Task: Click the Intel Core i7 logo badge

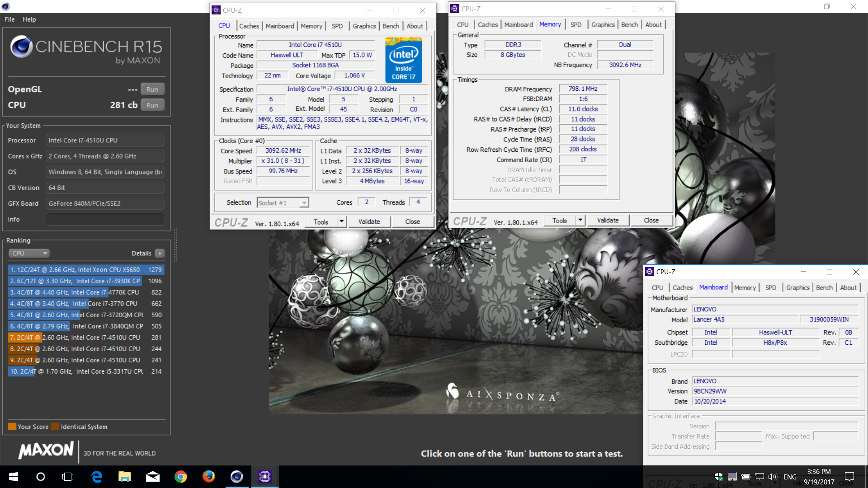Action: pyautogui.click(x=404, y=61)
